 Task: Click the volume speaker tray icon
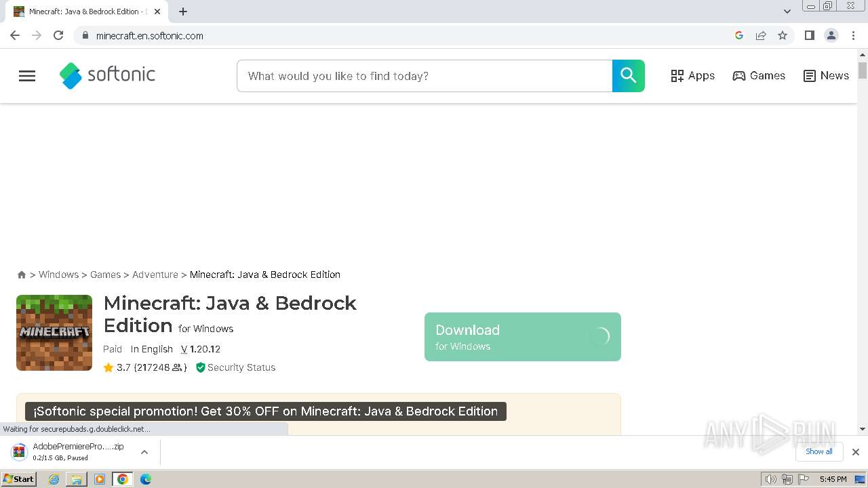click(770, 479)
